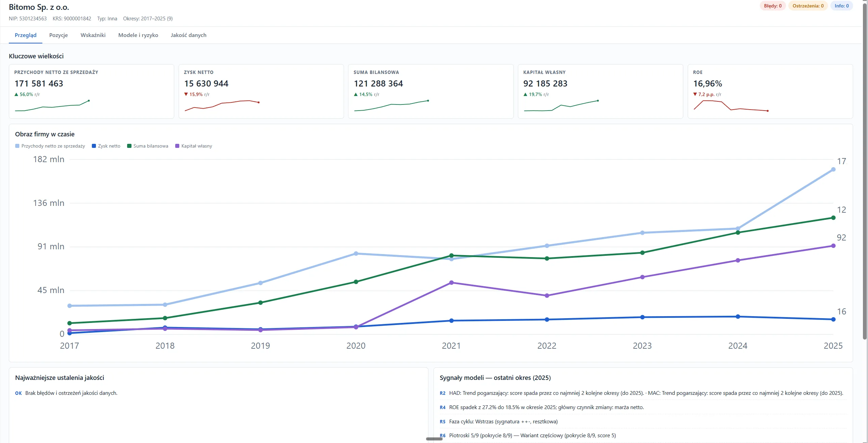Click the Okresy: 2017–2025 (9) text
868x443 pixels.
[148, 19]
